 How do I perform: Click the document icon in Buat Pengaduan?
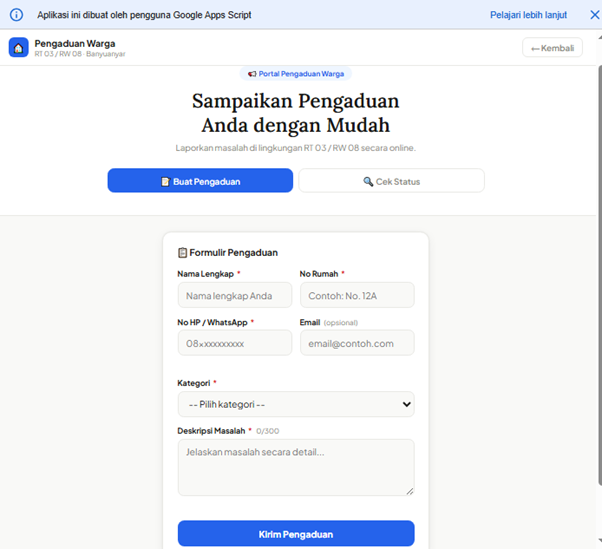(x=166, y=181)
